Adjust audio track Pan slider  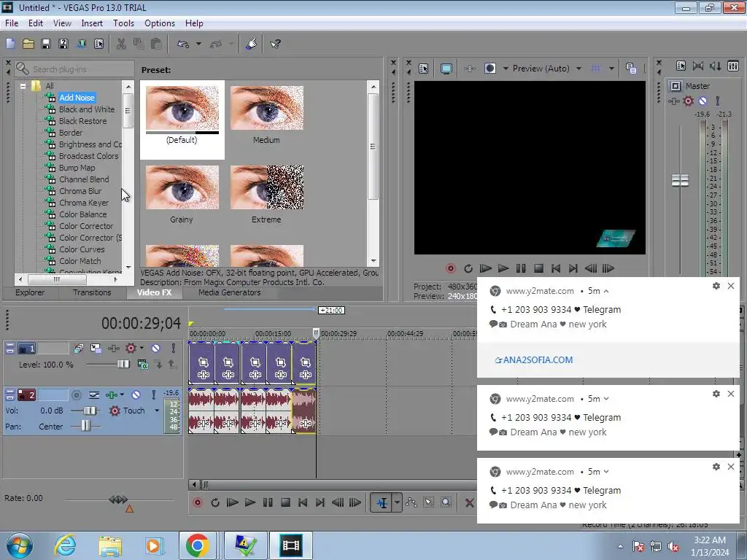click(85, 426)
